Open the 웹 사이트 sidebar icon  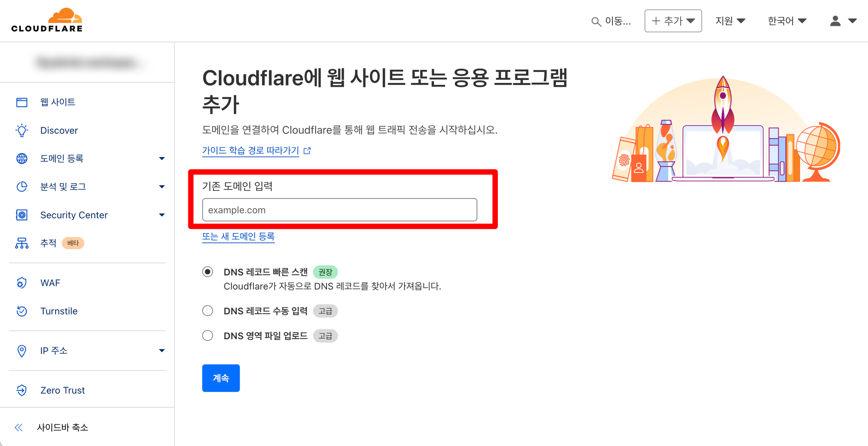click(22, 102)
